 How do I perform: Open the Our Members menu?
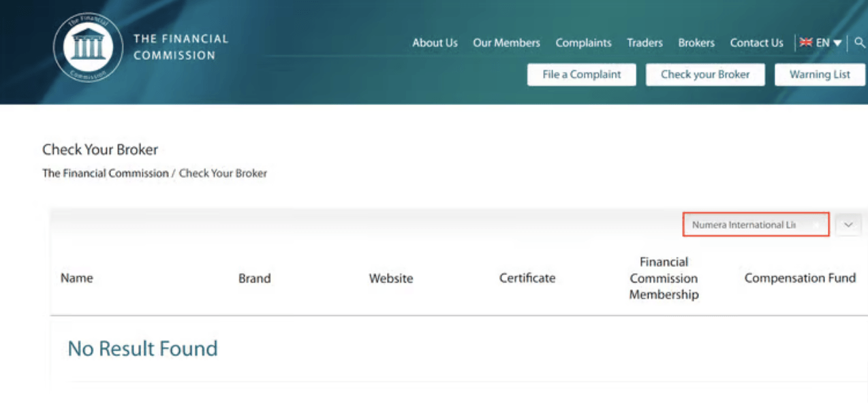pyautogui.click(x=506, y=42)
